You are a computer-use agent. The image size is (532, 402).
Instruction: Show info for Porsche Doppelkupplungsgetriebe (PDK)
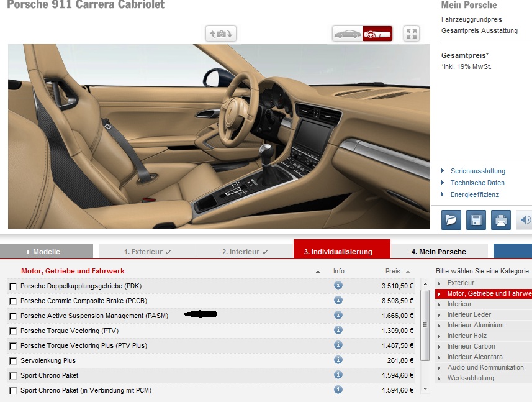(x=338, y=285)
